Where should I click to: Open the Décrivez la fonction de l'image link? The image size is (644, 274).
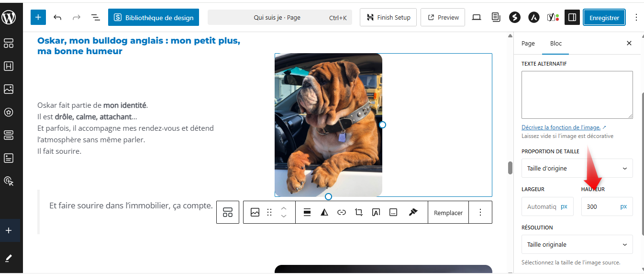[561, 127]
